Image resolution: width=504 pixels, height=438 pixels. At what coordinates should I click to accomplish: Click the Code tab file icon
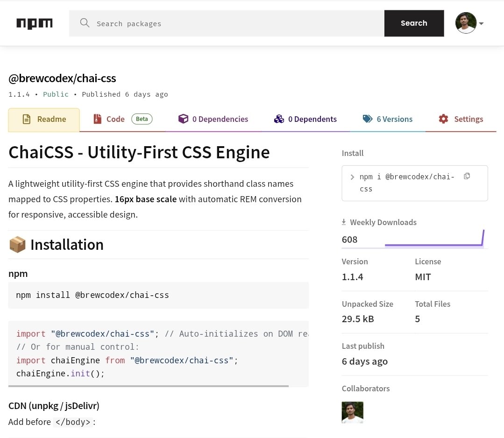(97, 119)
